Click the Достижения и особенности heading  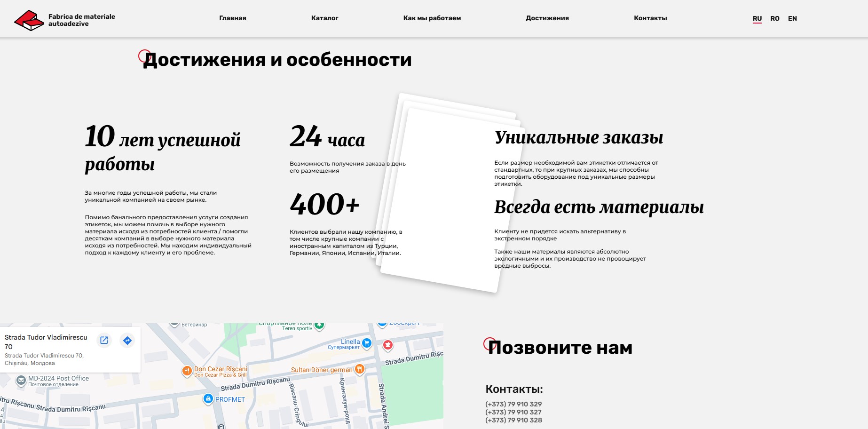pyautogui.click(x=277, y=60)
